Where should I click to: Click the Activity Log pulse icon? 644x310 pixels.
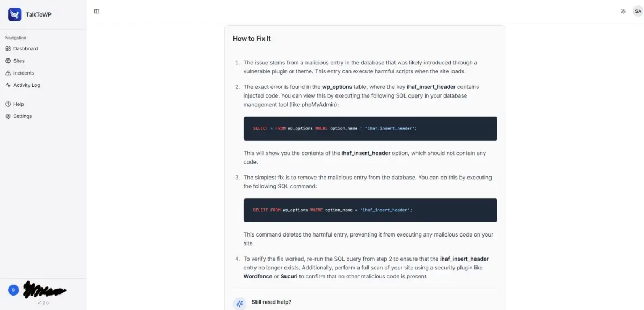coord(8,85)
